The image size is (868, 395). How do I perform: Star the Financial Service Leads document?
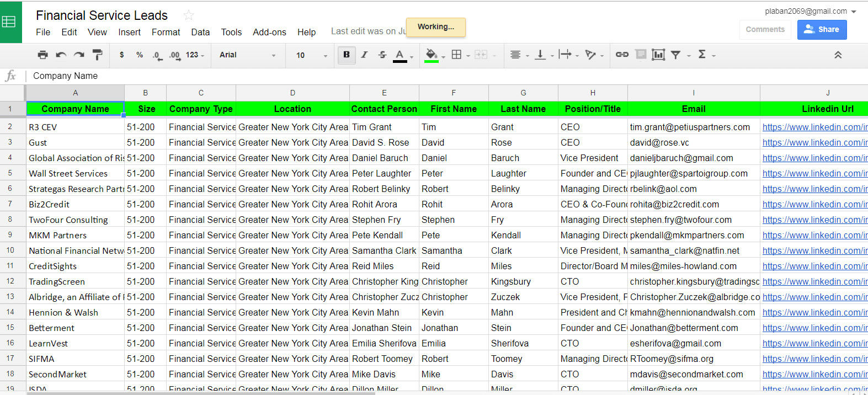(x=189, y=15)
